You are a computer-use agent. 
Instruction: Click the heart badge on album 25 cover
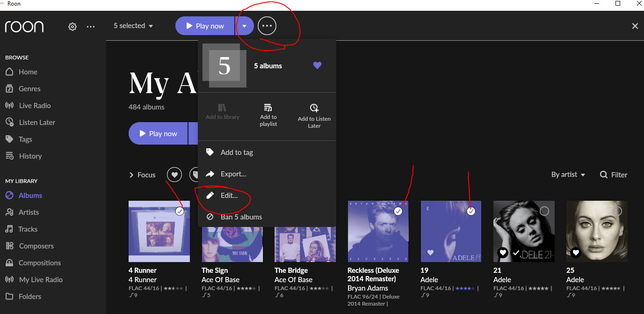(576, 253)
